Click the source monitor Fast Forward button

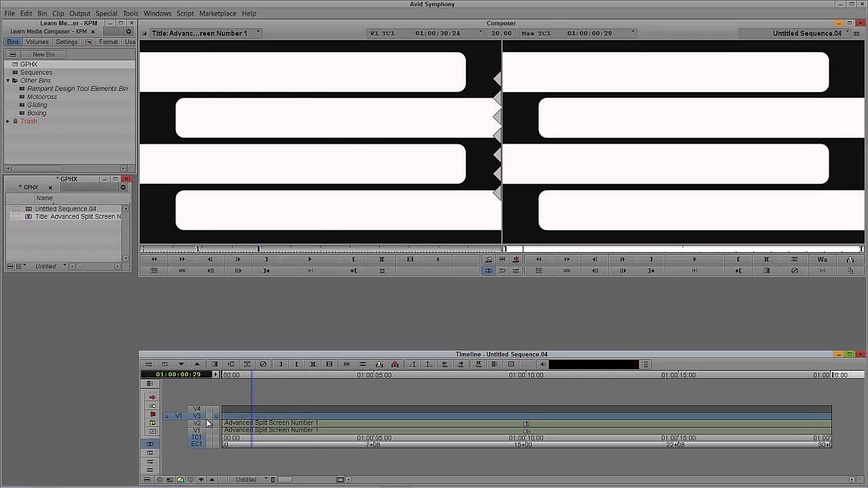click(182, 259)
